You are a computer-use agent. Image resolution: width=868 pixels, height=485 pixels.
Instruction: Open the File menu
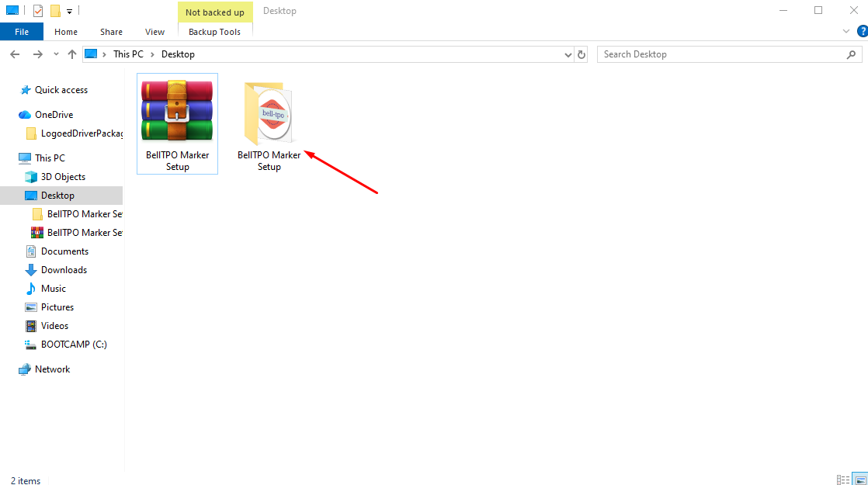(22, 32)
